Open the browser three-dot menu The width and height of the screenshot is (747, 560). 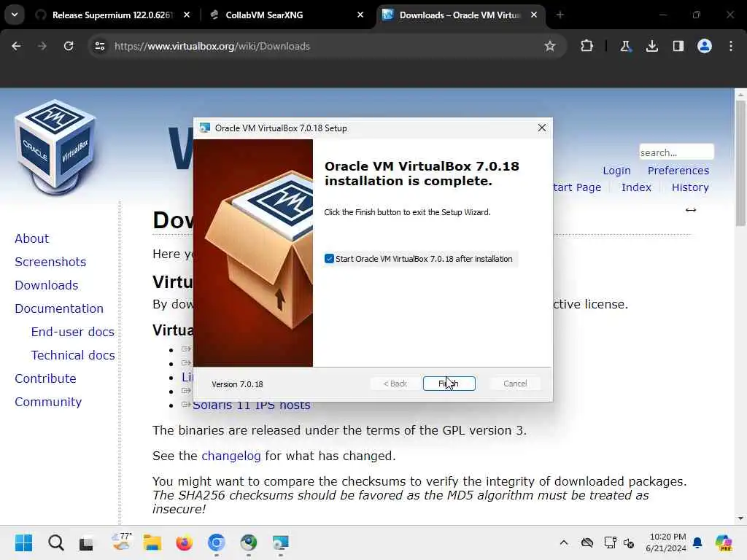731,46
